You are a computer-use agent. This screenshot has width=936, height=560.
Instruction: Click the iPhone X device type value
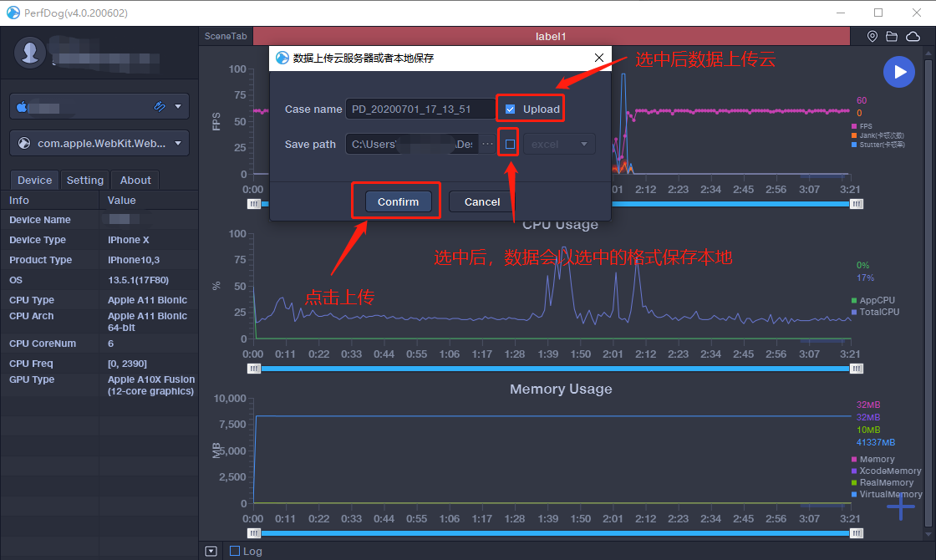[x=129, y=239]
